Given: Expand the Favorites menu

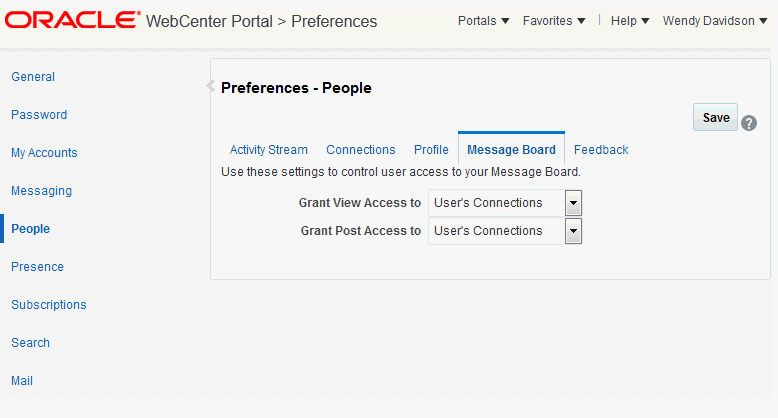Looking at the screenshot, I should pyautogui.click(x=554, y=21).
